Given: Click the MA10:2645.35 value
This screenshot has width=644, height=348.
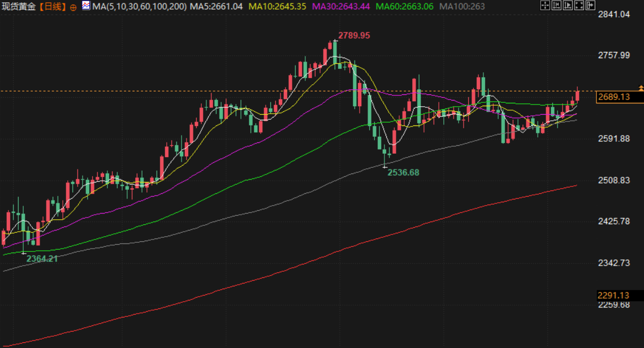Looking at the screenshot, I should pos(277,7).
